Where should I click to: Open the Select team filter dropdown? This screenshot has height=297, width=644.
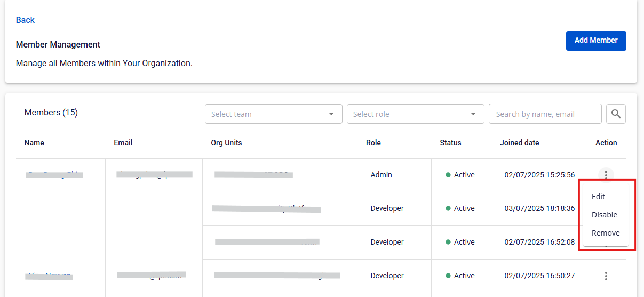267,114
